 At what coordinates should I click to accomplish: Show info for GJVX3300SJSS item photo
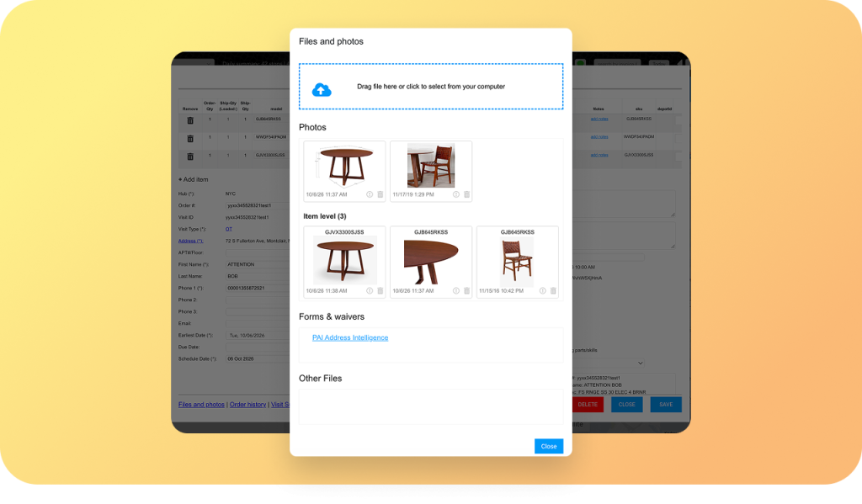coord(370,291)
